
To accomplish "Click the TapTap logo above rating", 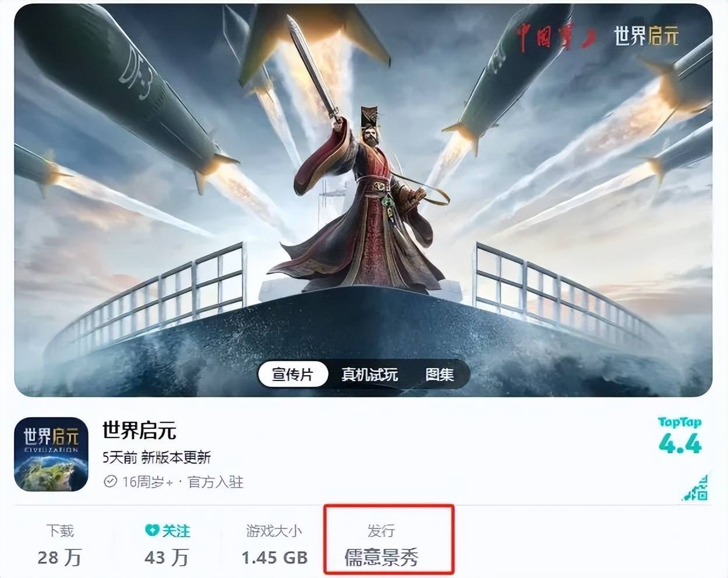I will tap(680, 422).
